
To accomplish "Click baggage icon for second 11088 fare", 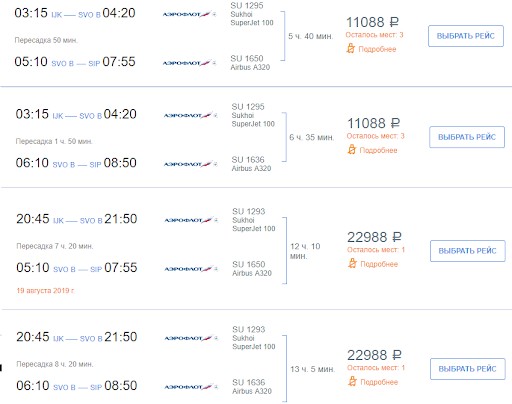I will 351,150.
